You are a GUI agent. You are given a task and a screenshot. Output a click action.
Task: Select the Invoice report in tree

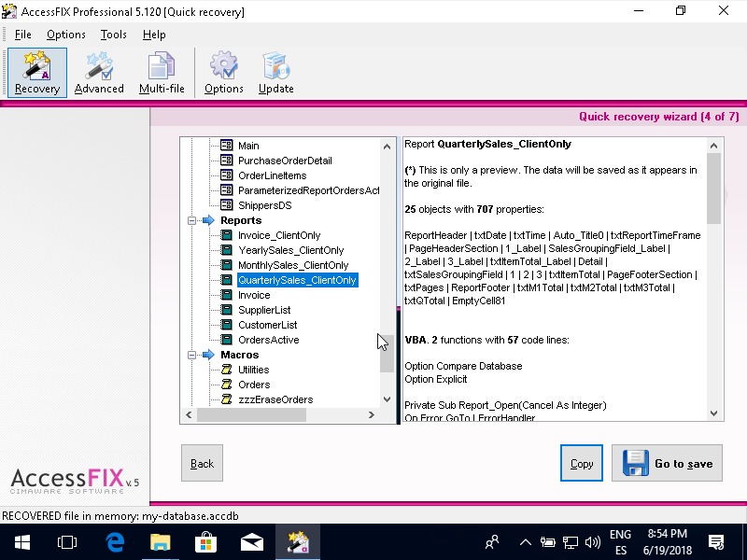click(x=254, y=295)
